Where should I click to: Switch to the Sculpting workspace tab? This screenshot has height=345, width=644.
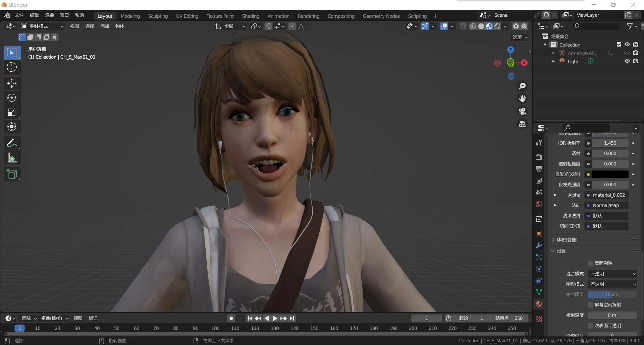tap(158, 16)
